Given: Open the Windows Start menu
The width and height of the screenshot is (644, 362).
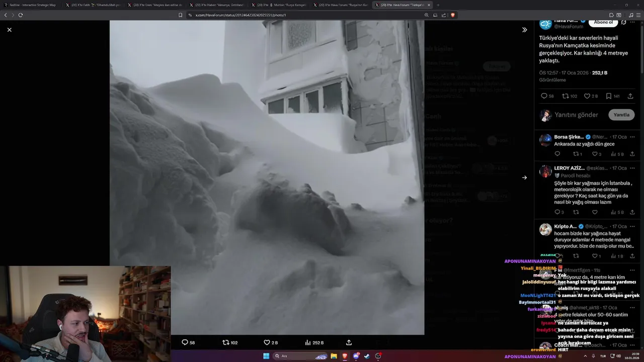Looking at the screenshot, I should [x=266, y=356].
